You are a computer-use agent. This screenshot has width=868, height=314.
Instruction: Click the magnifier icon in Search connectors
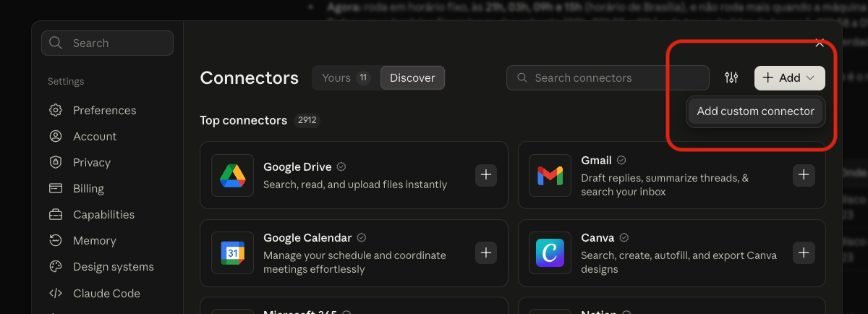pyautogui.click(x=521, y=78)
